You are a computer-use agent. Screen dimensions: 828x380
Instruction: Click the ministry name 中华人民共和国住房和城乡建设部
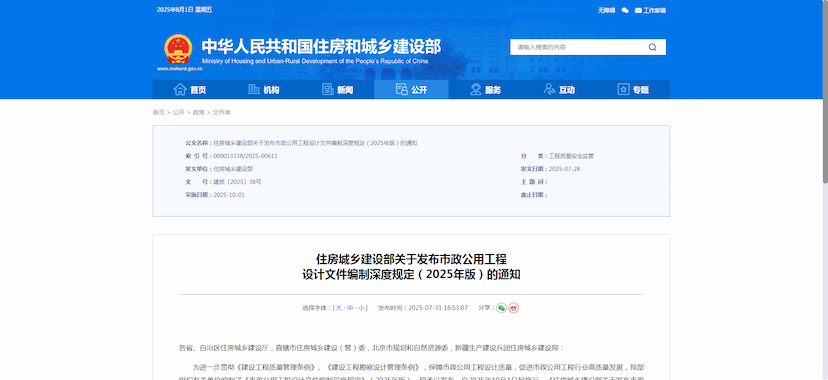click(x=321, y=46)
